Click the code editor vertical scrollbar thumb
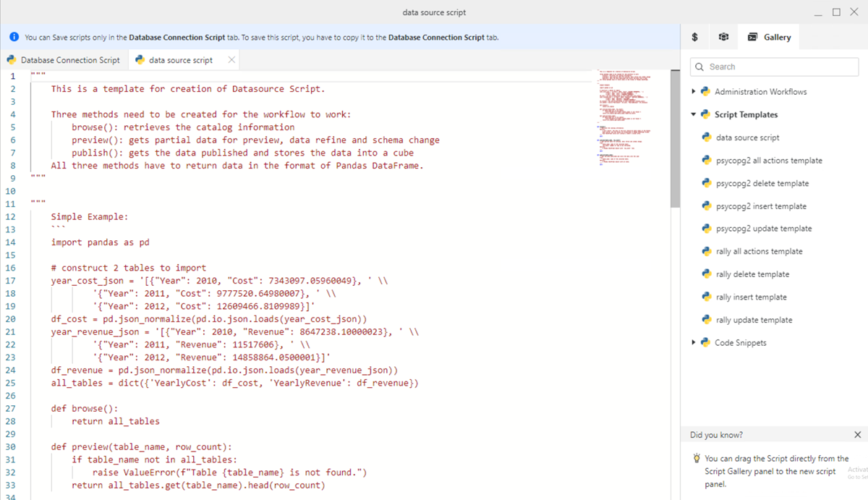The height and width of the screenshot is (500, 868). click(675, 137)
